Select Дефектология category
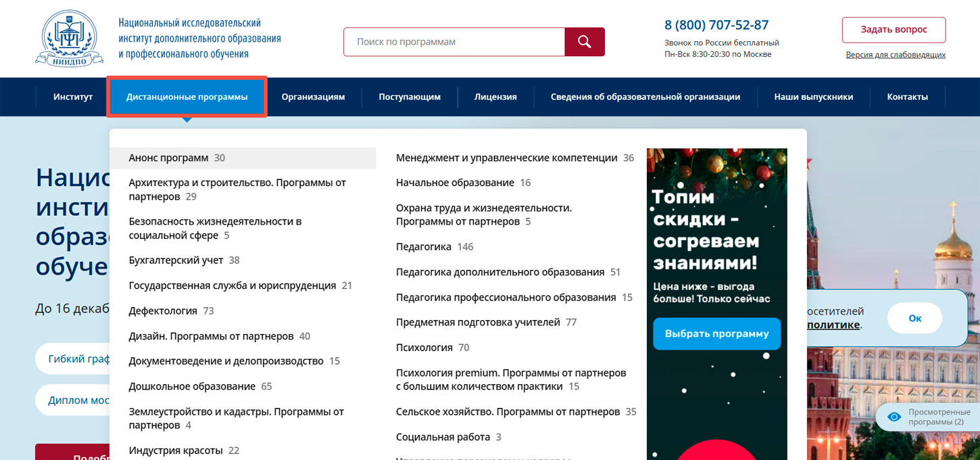 171,310
